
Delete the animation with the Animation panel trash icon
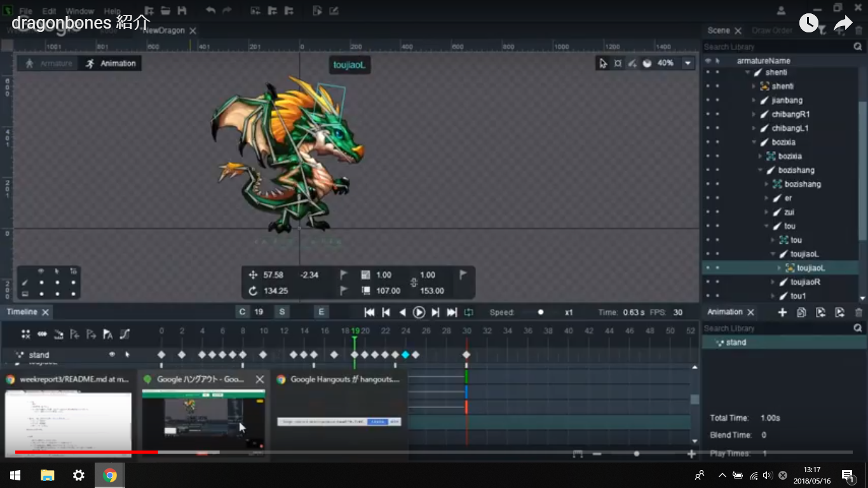(859, 312)
